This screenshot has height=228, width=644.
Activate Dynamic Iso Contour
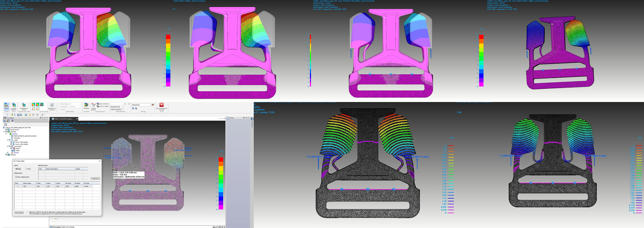52,106
